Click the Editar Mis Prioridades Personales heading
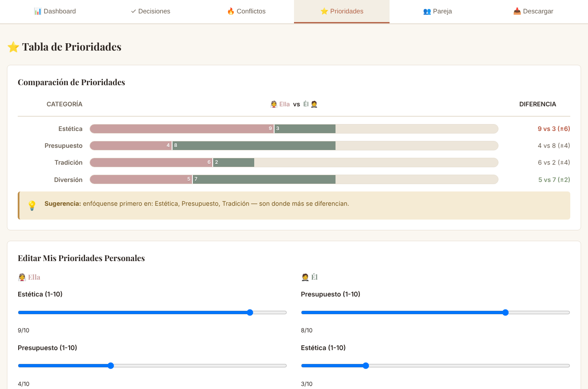Viewport: 588px width, 389px height. (x=81, y=258)
